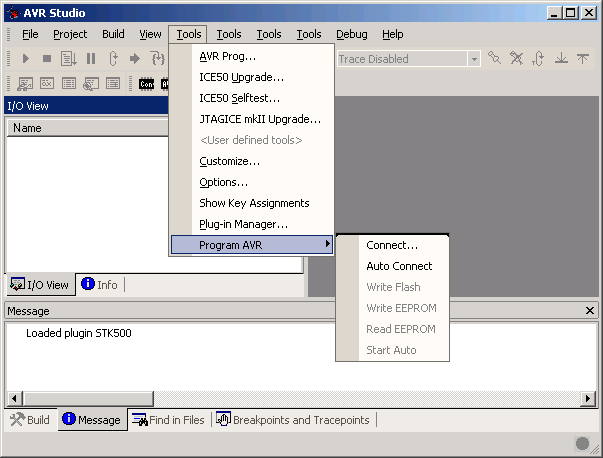The width and height of the screenshot is (603, 458).
Task: Click the register view 0x icon
Action: [x=47, y=83]
